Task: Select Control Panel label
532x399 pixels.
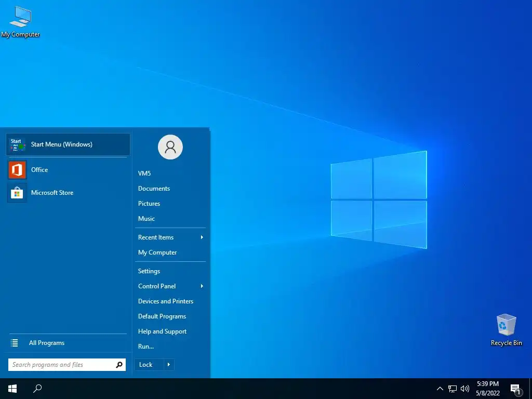Action: [x=157, y=286]
